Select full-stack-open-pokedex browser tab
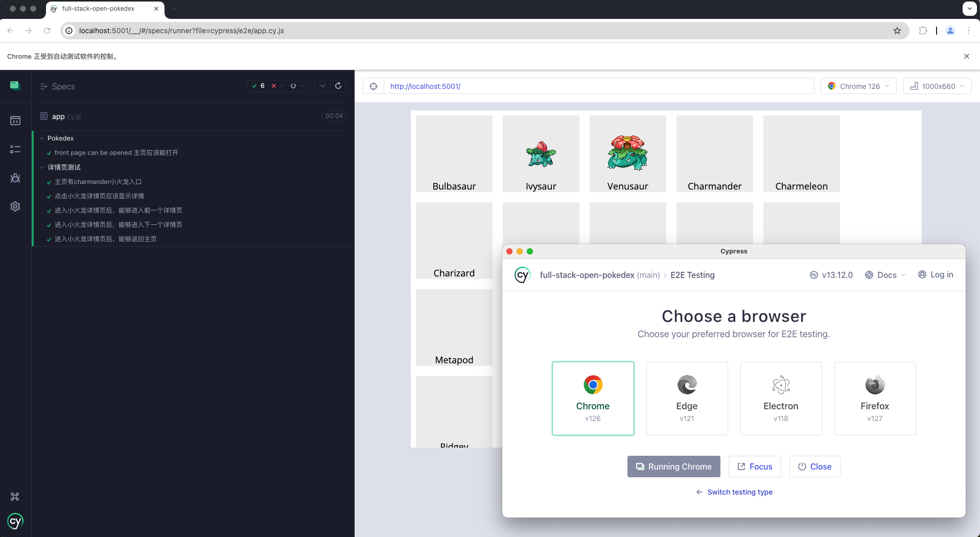 click(x=105, y=9)
